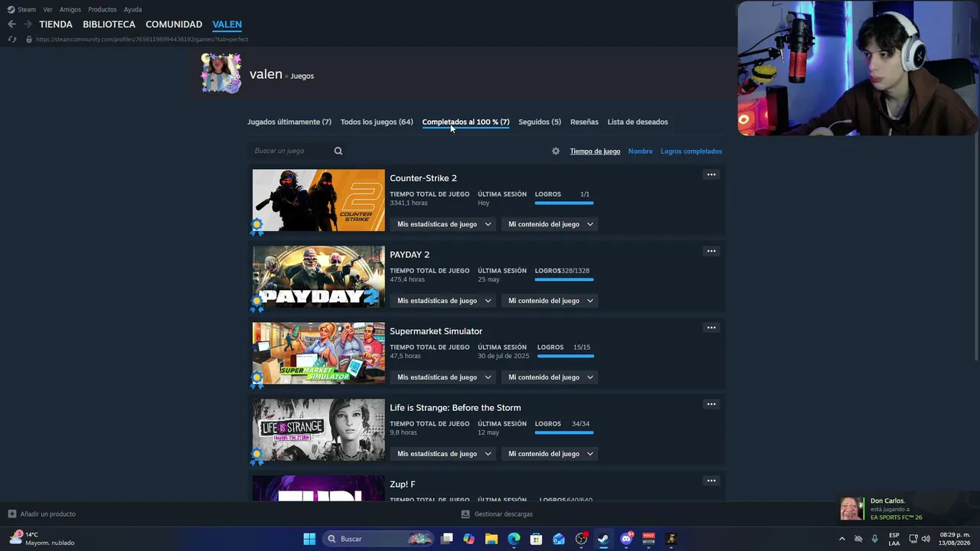The width and height of the screenshot is (980, 551).
Task: Click the perfect-game badge on Supermarket Simulator
Action: tap(256, 379)
